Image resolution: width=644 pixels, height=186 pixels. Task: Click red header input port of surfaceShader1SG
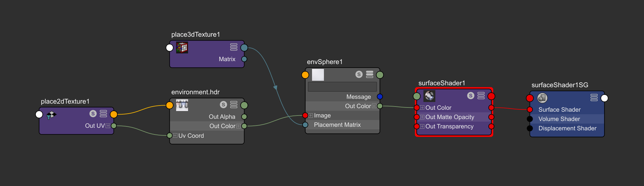coord(530,98)
